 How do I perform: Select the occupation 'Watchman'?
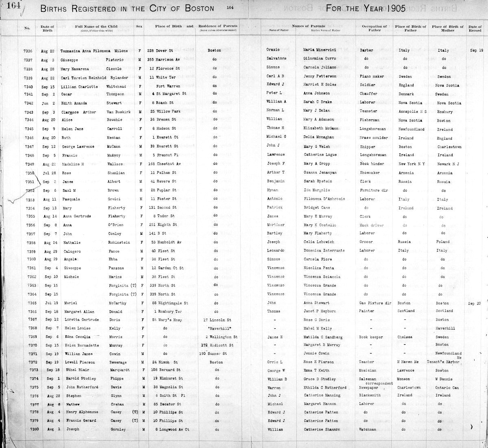[368, 429]
